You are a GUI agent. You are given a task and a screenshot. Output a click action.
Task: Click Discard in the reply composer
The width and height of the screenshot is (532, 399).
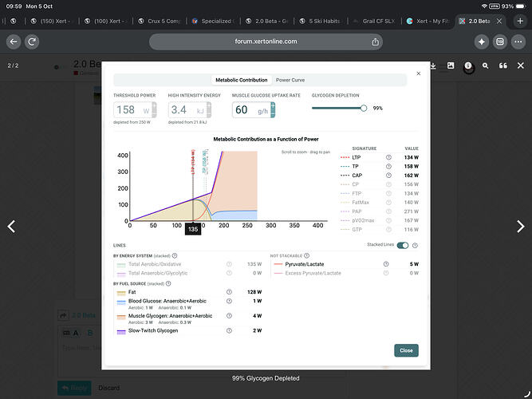tap(109, 388)
